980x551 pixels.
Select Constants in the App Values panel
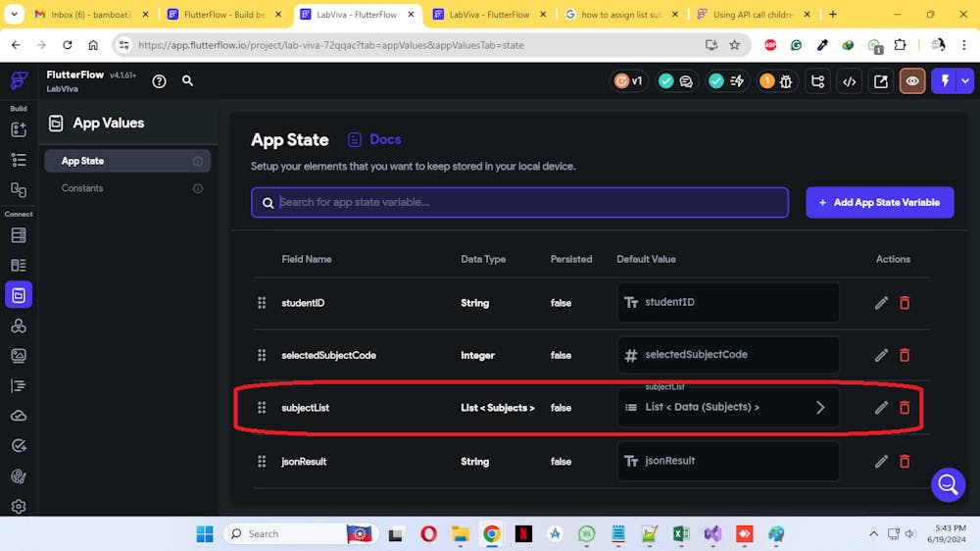click(82, 188)
